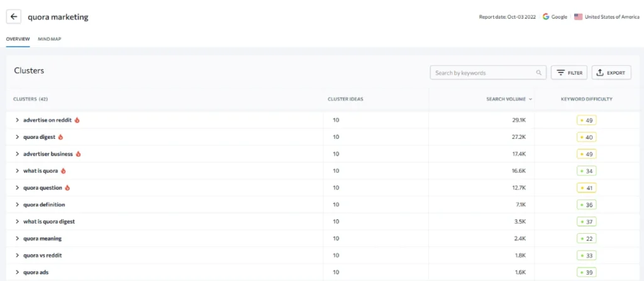Screen dimensions: 644x281
Task: Click the 3.5K search volume value
Action: tap(520, 221)
